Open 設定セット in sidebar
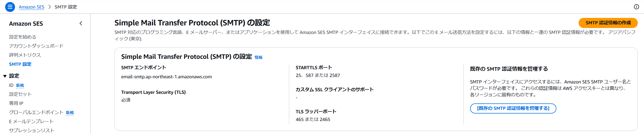 20,94
